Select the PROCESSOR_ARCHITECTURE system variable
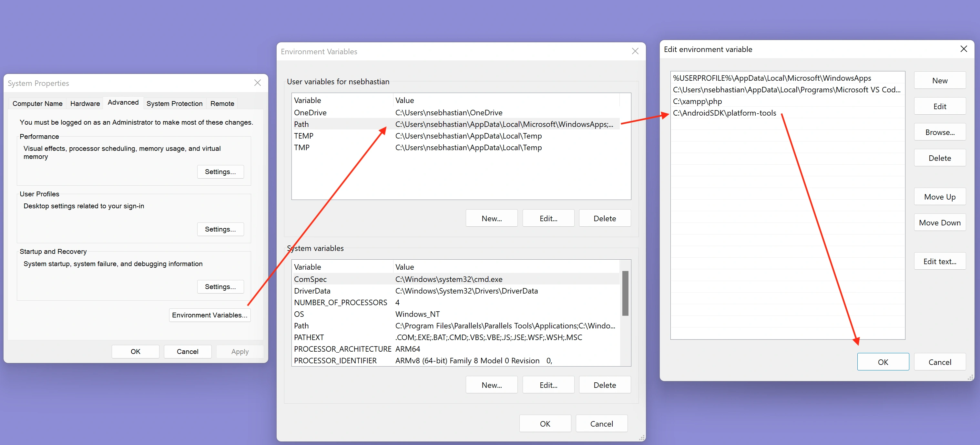This screenshot has width=980, height=445. [455, 349]
